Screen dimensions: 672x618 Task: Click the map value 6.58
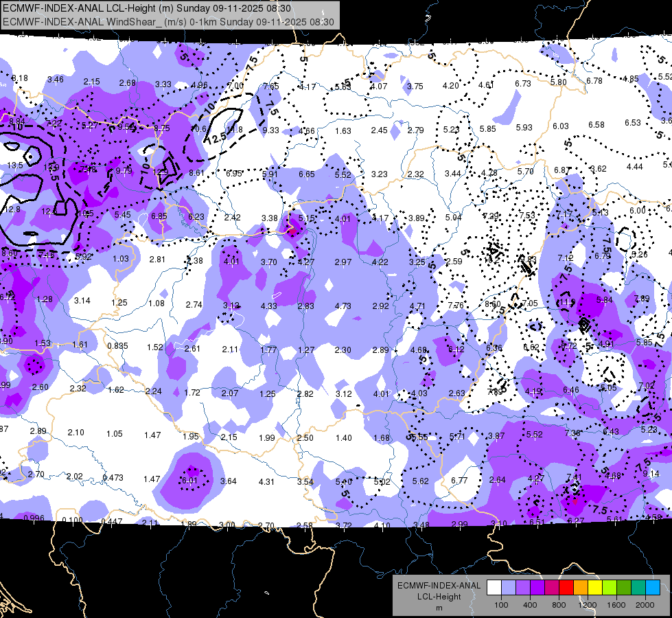(x=596, y=125)
